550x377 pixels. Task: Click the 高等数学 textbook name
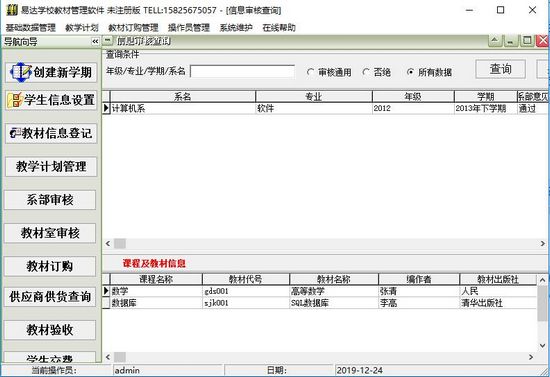[334, 291]
